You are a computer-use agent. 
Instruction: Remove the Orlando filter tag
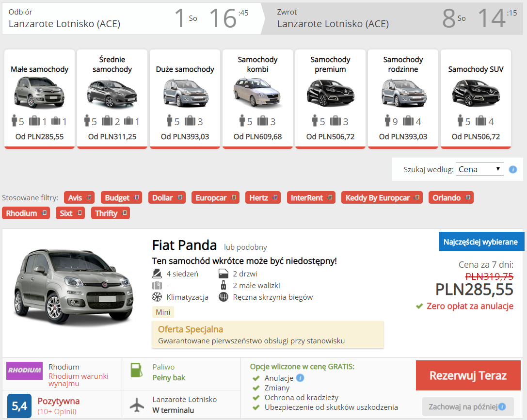pyautogui.click(x=468, y=197)
